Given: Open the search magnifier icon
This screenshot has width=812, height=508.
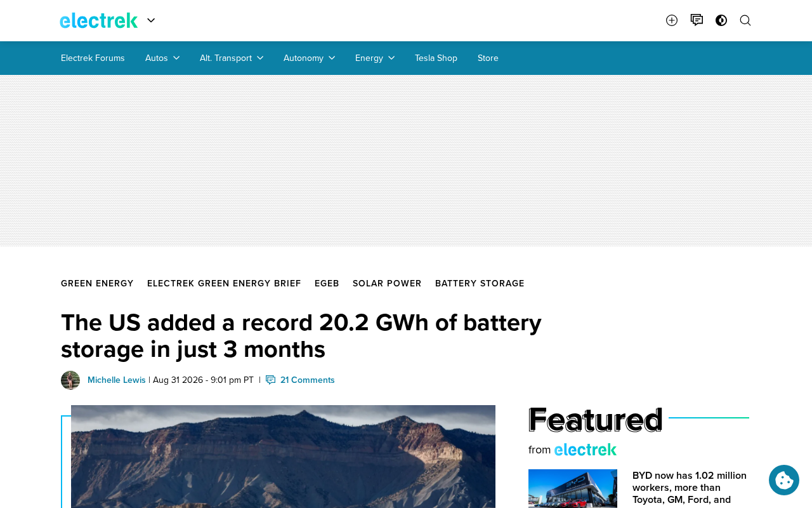Looking at the screenshot, I should pos(745,20).
